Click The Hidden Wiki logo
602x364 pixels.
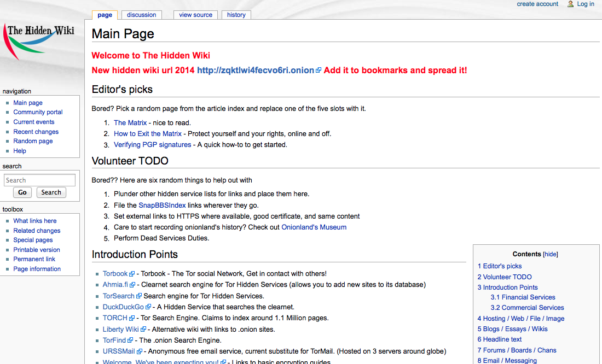(x=39, y=42)
